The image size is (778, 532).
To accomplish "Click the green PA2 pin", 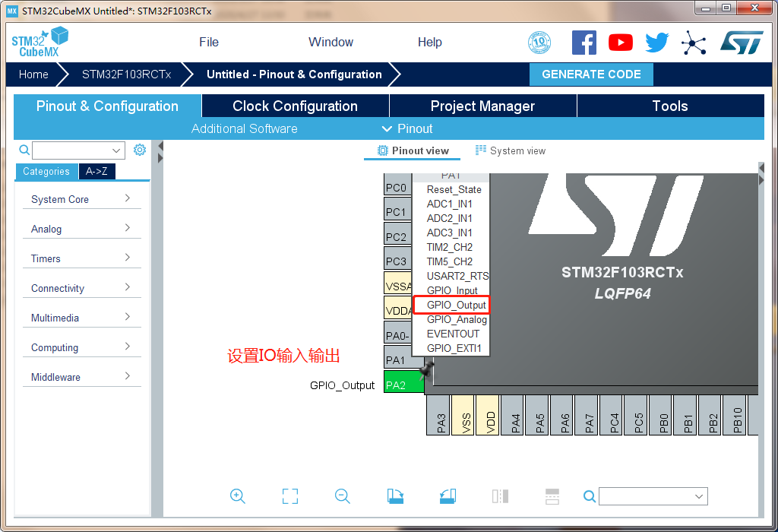I will click(404, 382).
